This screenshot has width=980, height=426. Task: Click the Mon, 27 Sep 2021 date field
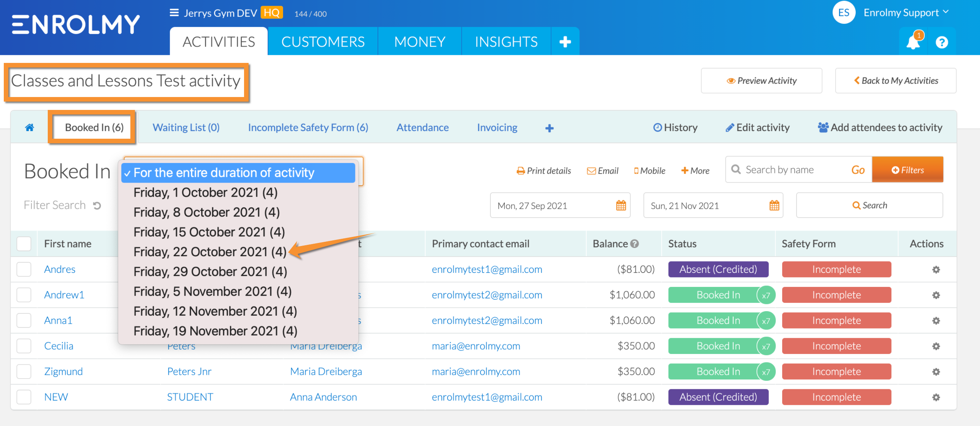(x=560, y=205)
